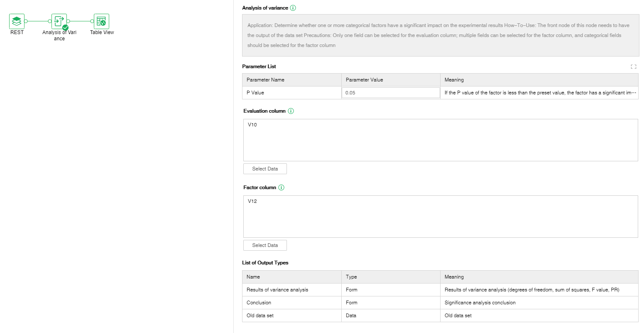Screen dimensions: 644x333
Task: Select the Table View node icon
Action: click(101, 21)
